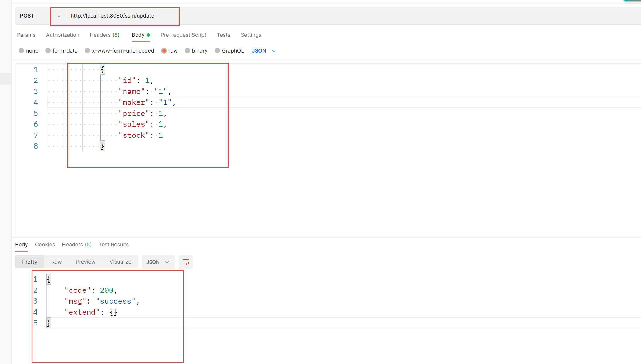Open the request Headers (8) tab
641x364 pixels.
point(105,35)
